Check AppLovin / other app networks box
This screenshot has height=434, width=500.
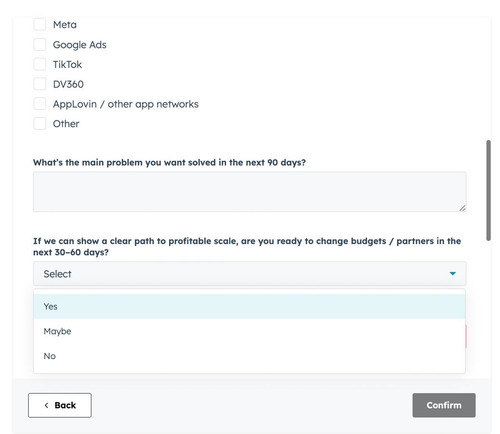40,104
